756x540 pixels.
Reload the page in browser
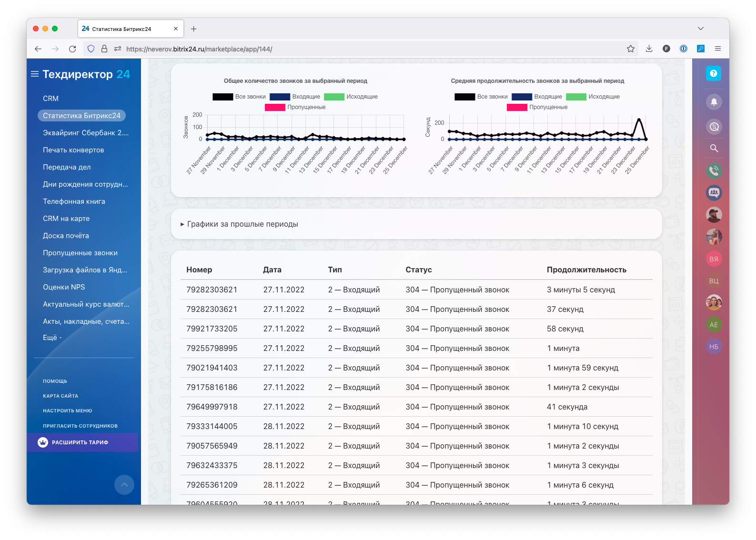tap(72, 49)
